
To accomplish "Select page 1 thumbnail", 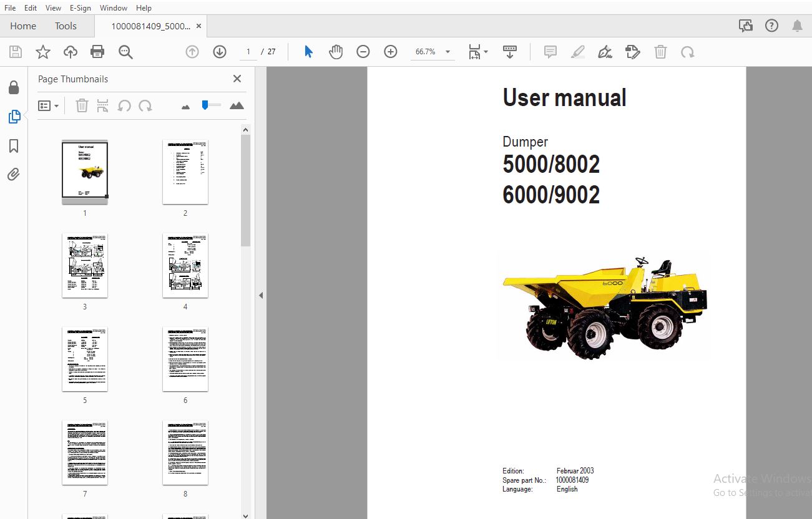I will pyautogui.click(x=85, y=172).
